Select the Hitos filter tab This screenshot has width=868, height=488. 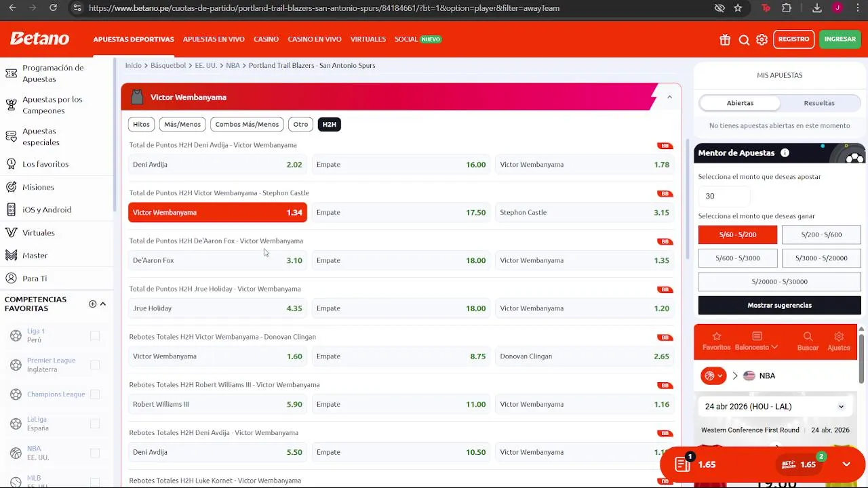point(141,124)
